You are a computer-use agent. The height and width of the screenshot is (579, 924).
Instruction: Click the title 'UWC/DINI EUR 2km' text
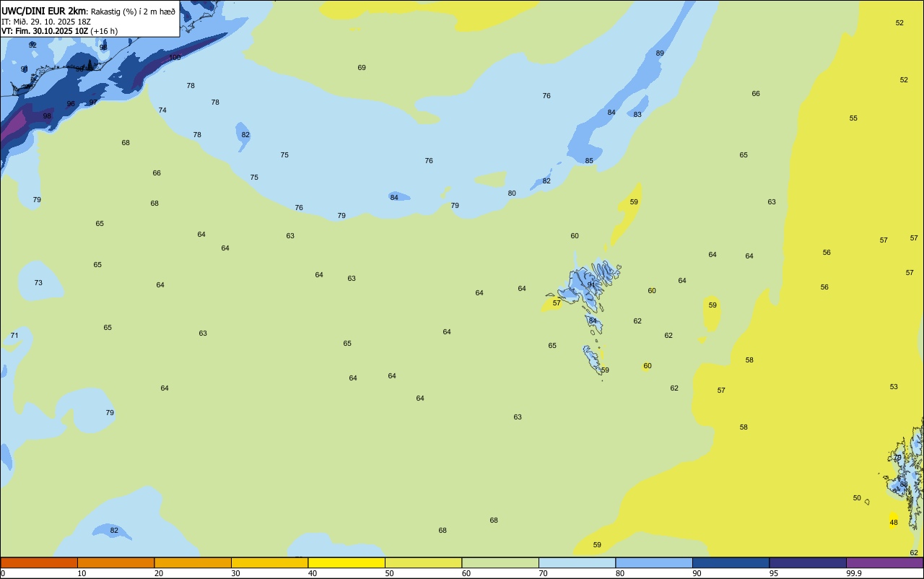tap(43, 11)
